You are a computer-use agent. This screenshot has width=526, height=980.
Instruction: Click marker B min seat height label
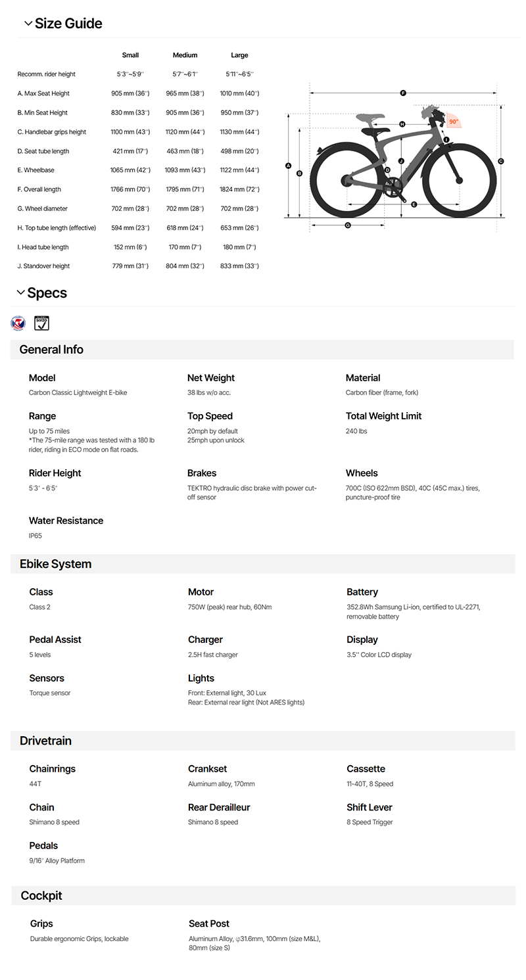[300, 174]
